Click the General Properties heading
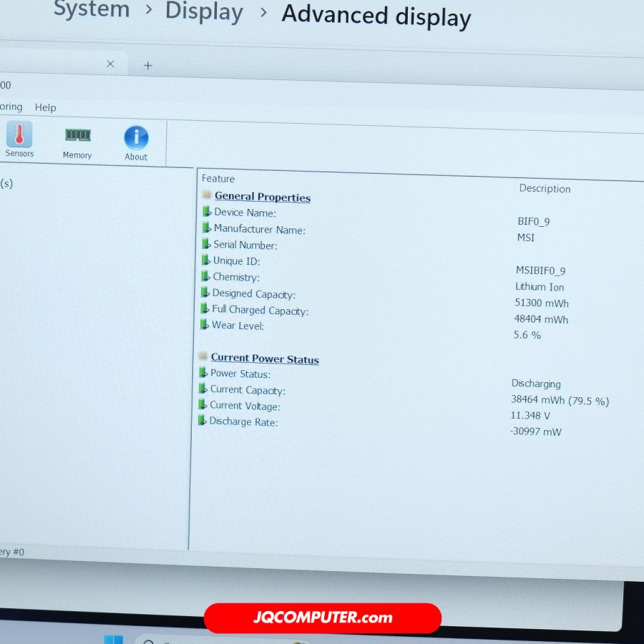644x644 pixels. point(263,197)
